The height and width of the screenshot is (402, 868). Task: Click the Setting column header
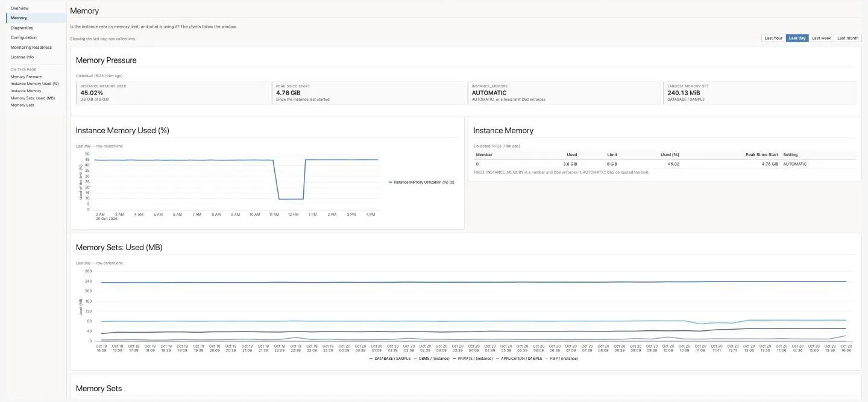click(x=790, y=155)
